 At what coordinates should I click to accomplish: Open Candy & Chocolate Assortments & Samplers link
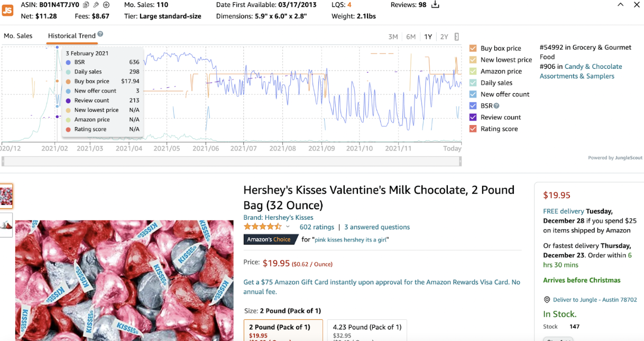point(581,71)
